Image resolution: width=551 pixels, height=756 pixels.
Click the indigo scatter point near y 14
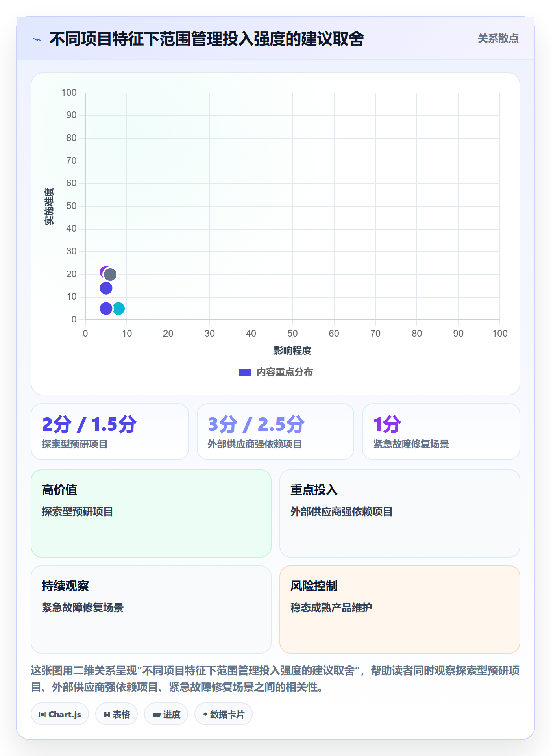pos(106,288)
